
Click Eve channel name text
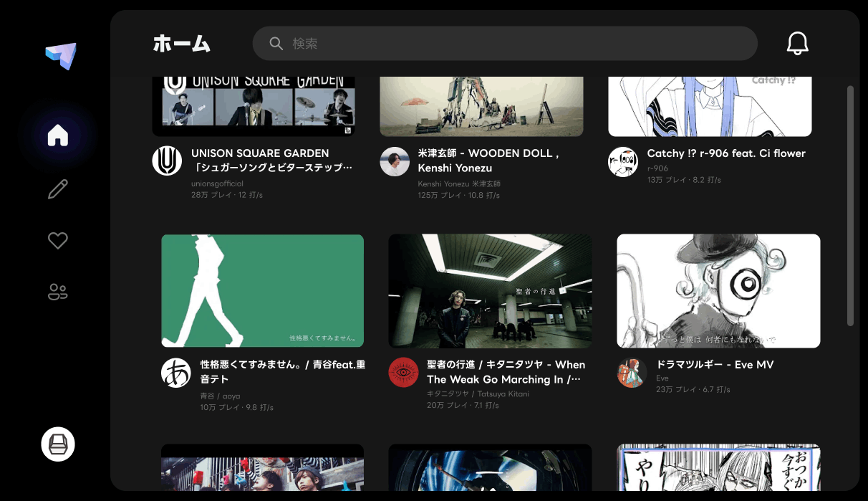point(662,378)
